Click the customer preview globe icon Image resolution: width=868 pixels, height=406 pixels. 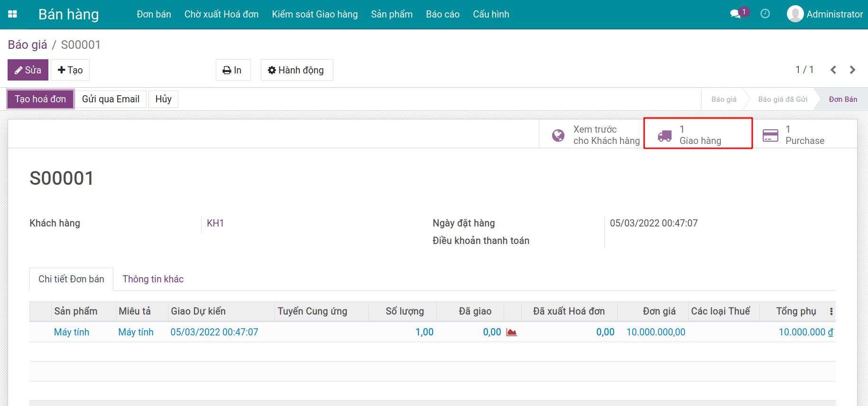point(558,135)
